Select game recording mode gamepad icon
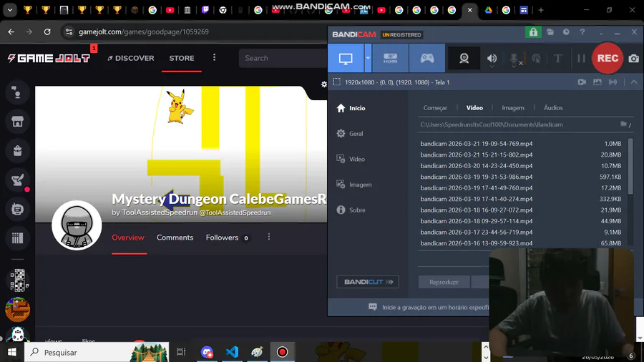The image size is (644, 362). pos(427,58)
